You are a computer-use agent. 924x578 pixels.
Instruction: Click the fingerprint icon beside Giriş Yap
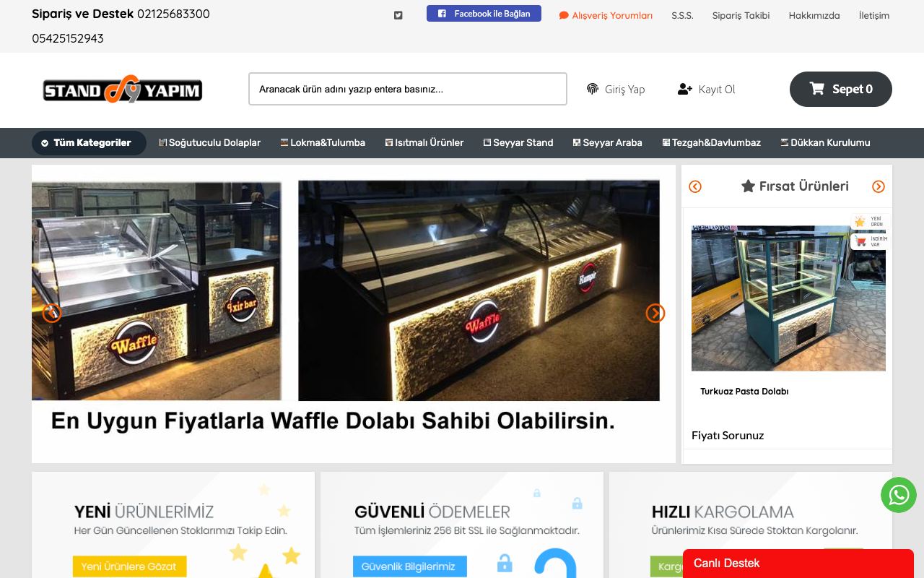click(x=593, y=89)
